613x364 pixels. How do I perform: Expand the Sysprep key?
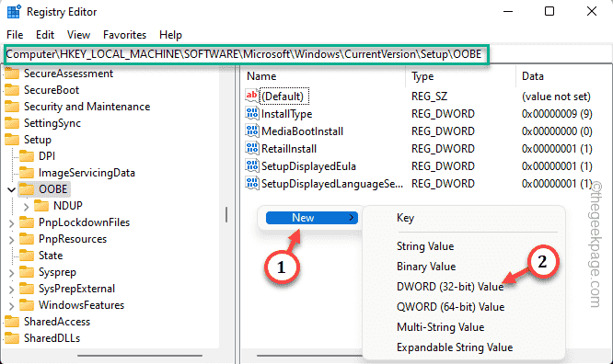coord(11,273)
